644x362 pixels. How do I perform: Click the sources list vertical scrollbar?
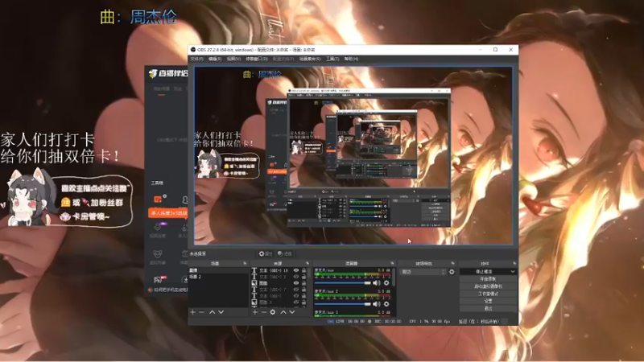point(309,274)
